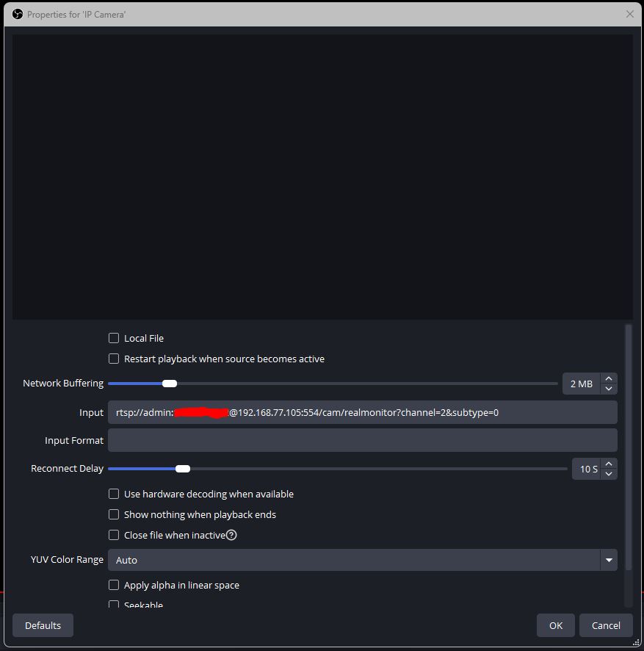Enable Use hardware decoding when available
The image size is (644, 651).
click(x=114, y=494)
